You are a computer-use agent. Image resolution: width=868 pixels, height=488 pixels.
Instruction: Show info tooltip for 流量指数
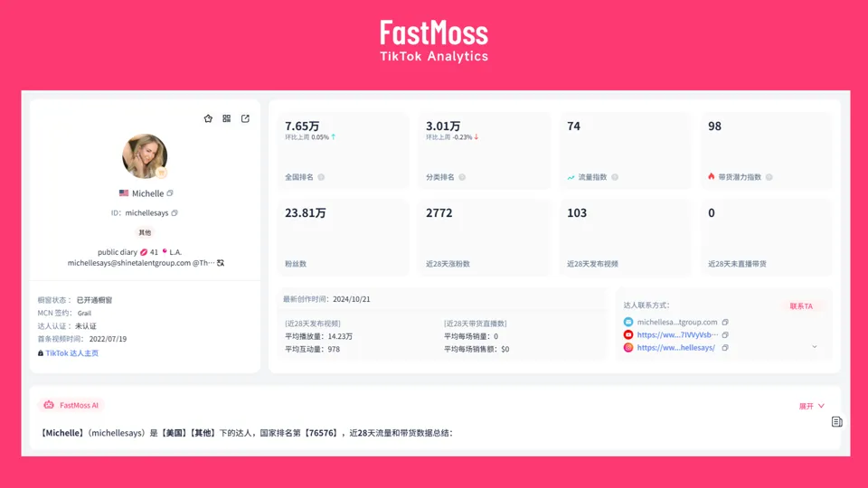tap(615, 177)
